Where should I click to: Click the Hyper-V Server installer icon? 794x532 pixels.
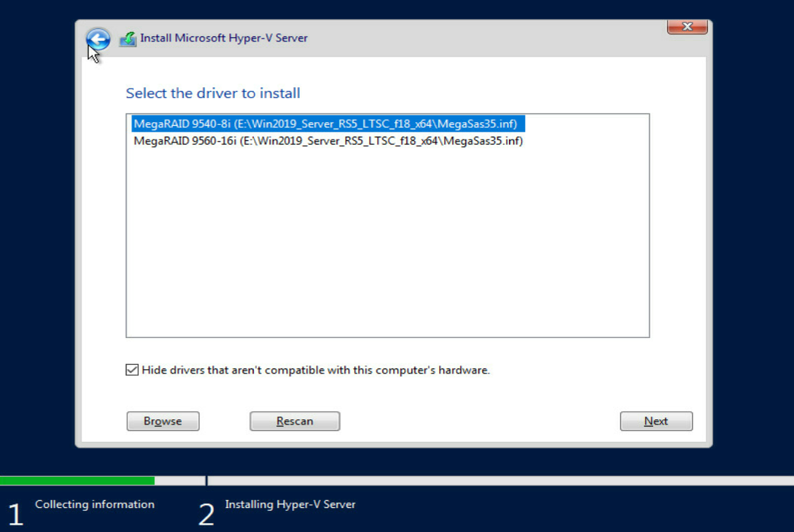128,39
